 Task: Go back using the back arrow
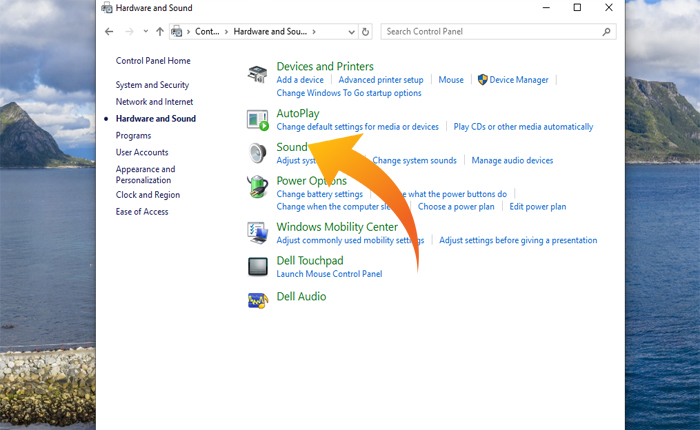[110, 32]
